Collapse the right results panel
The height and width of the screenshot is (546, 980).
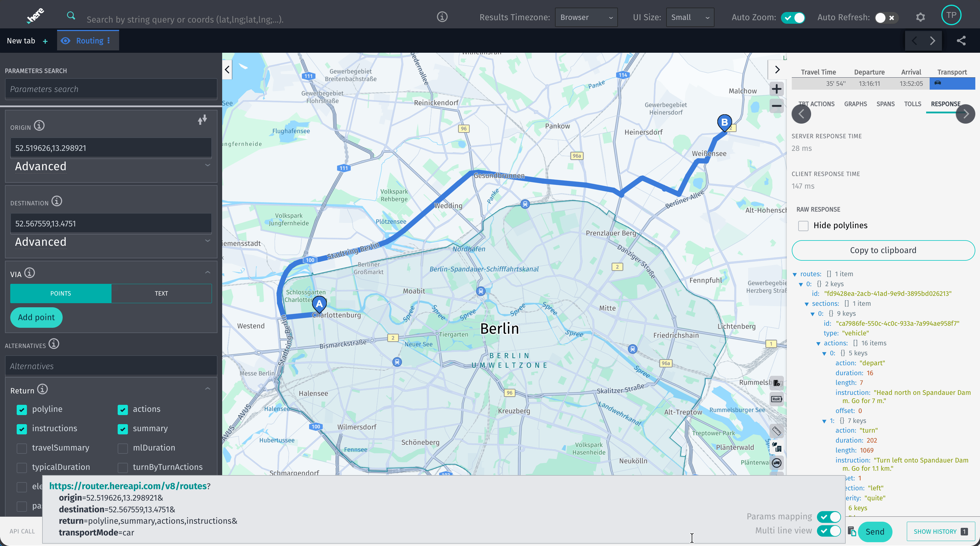[x=777, y=70]
